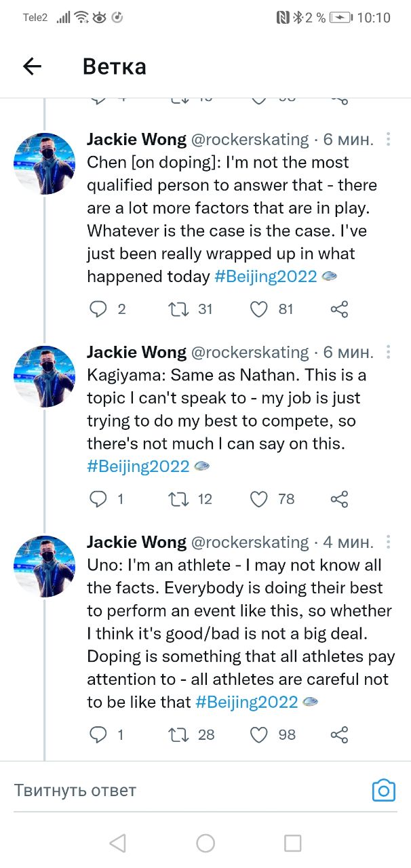Image resolution: width=411 pixels, height=868 pixels.
Task: Share the Kagiyama tweet
Action: (x=339, y=500)
